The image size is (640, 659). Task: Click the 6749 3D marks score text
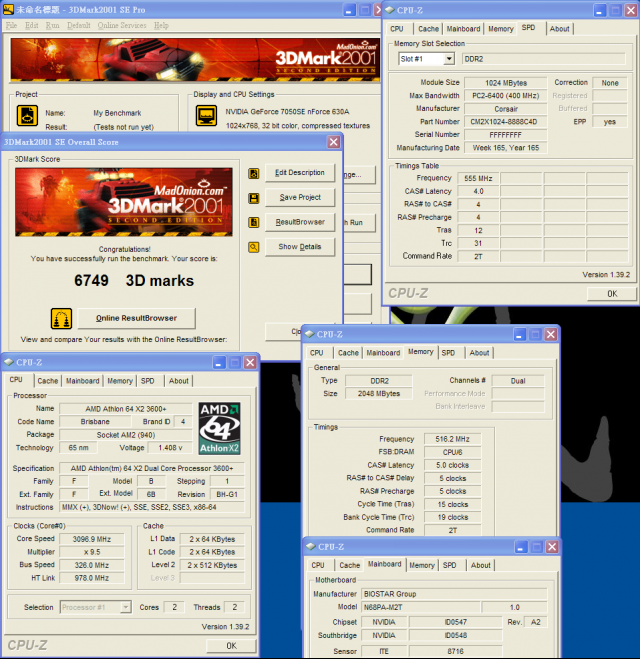pyautogui.click(x=134, y=280)
